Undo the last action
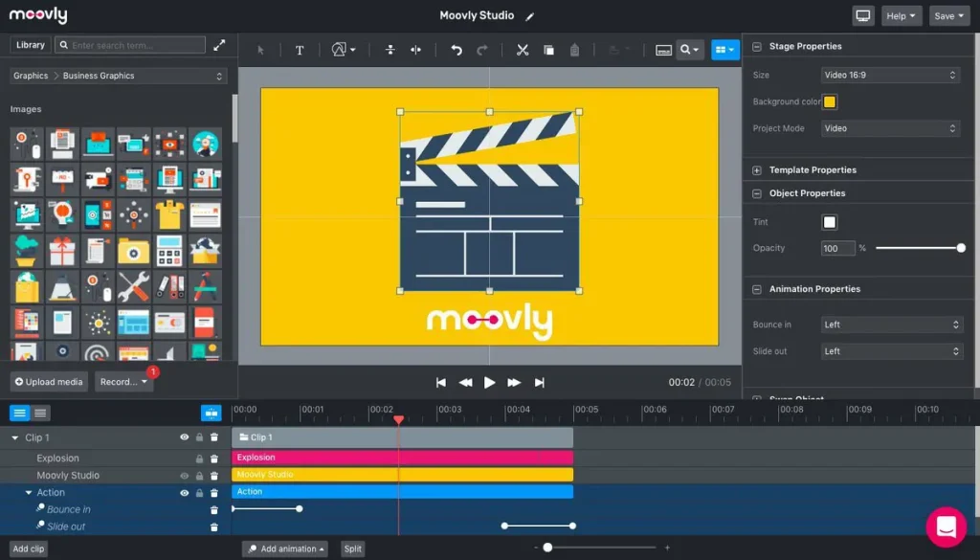 [x=457, y=50]
